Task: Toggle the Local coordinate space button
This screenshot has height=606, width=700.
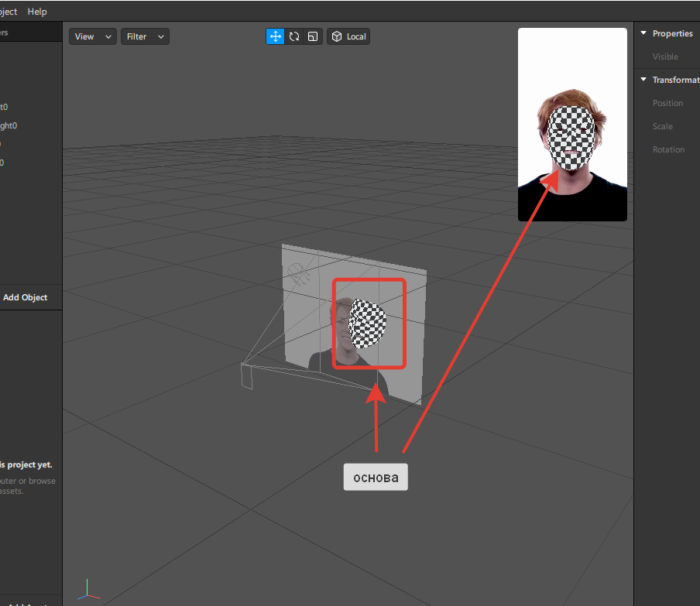Action: point(349,37)
